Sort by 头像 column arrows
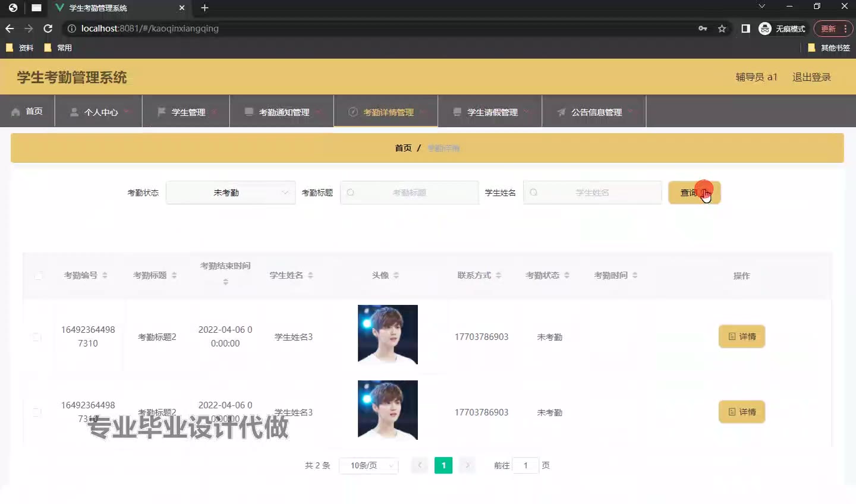 396,275
